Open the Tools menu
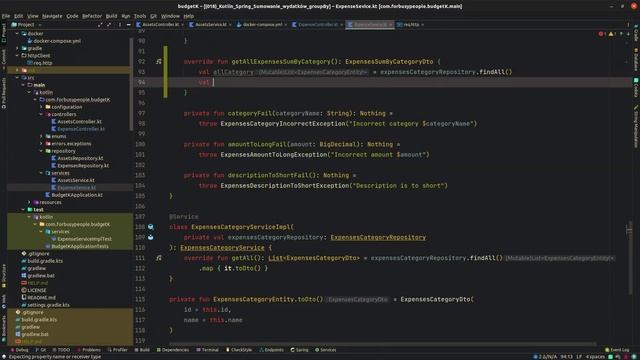640x360 pixels. [x=140, y=16]
